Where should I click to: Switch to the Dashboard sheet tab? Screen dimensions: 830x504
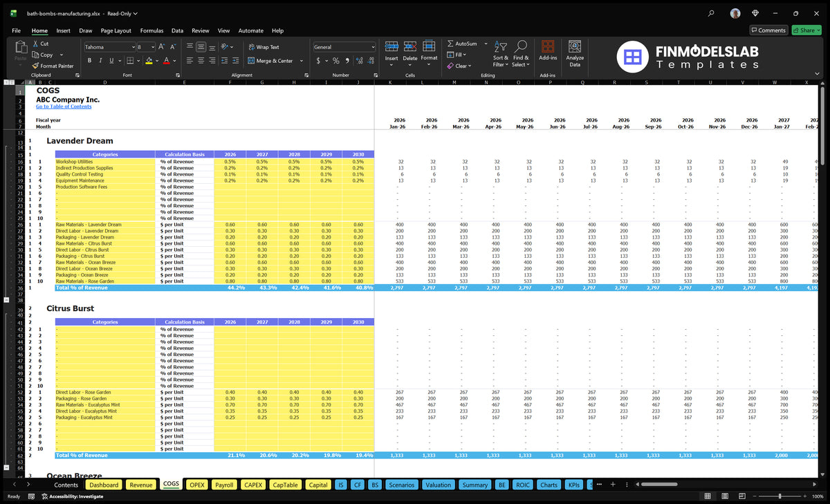(104, 485)
